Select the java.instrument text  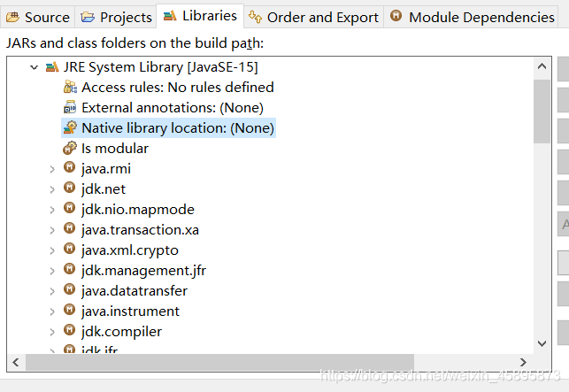point(130,311)
